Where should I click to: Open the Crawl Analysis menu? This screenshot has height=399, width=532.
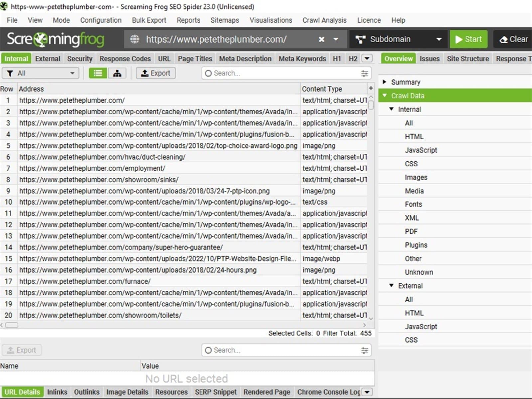(x=325, y=20)
